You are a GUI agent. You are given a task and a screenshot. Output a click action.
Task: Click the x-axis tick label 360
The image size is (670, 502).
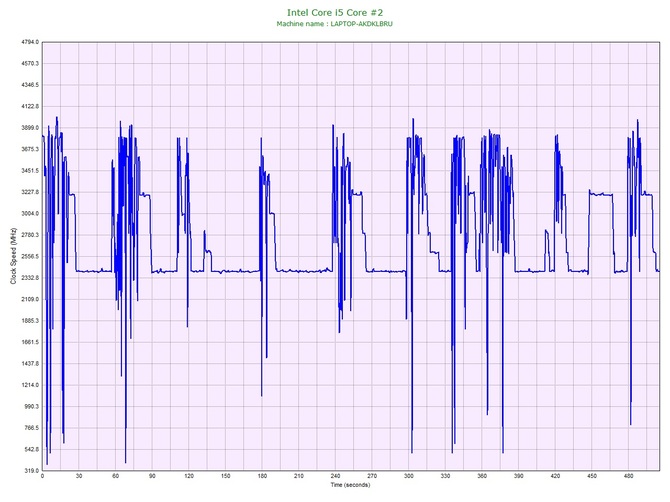(482, 476)
